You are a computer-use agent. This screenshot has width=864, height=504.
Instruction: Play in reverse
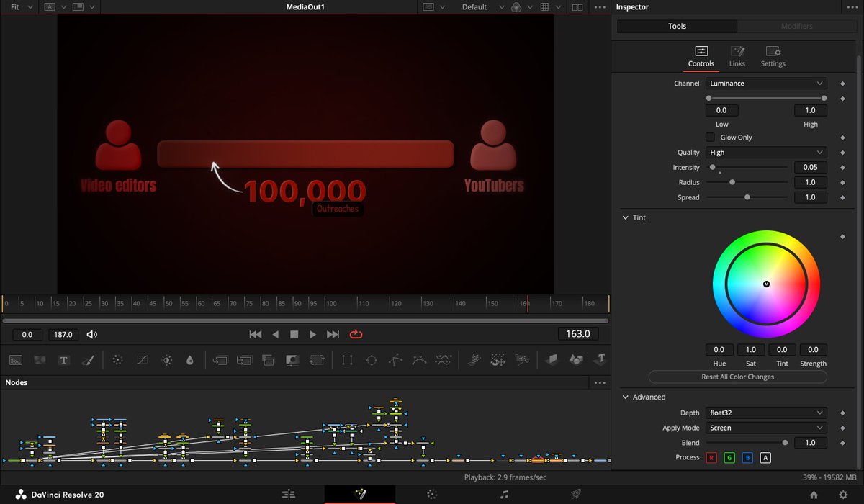point(275,334)
